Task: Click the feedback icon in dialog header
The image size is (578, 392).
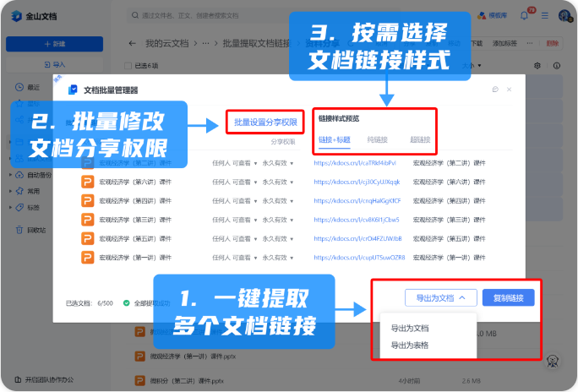Action: tap(495, 90)
